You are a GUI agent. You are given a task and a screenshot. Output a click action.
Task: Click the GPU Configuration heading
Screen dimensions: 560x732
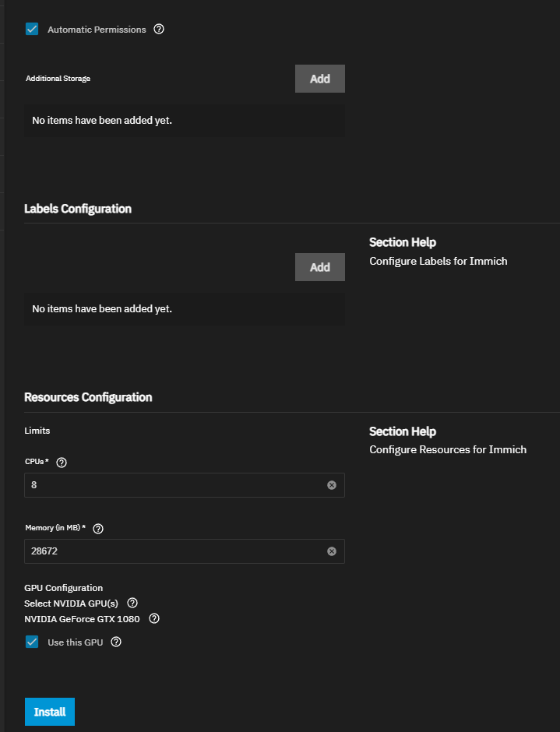(63, 587)
